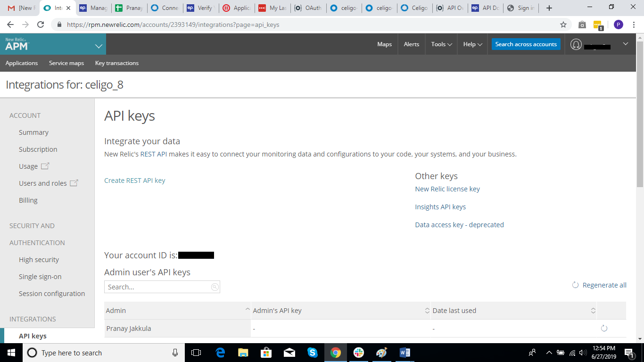Switch to the Gmail browser tab
The width and height of the screenshot is (644, 362).
[22, 8]
